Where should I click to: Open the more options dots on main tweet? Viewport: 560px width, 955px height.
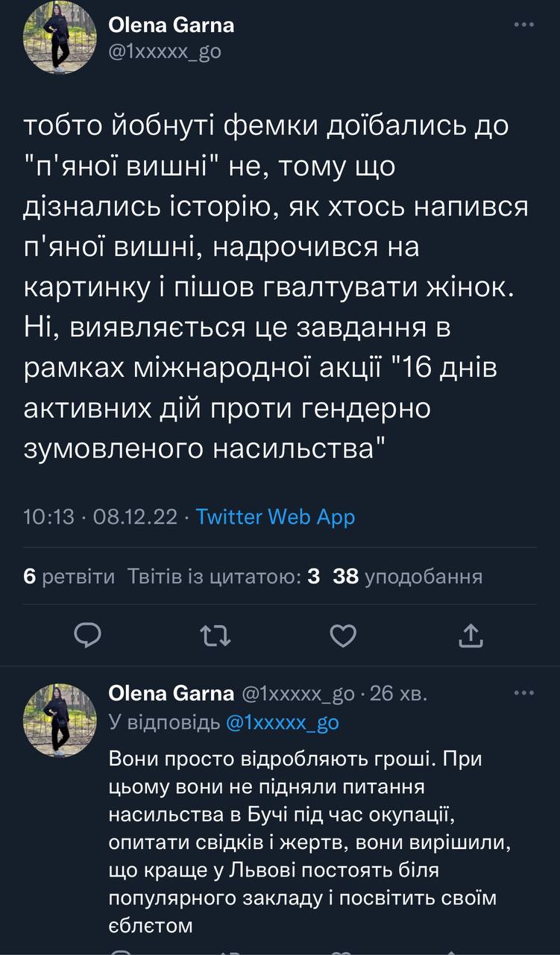click(524, 25)
